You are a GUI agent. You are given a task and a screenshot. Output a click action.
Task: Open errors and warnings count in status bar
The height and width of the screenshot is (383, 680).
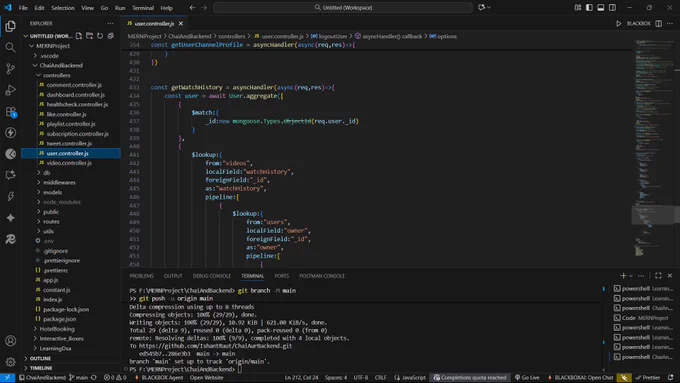click(115, 377)
